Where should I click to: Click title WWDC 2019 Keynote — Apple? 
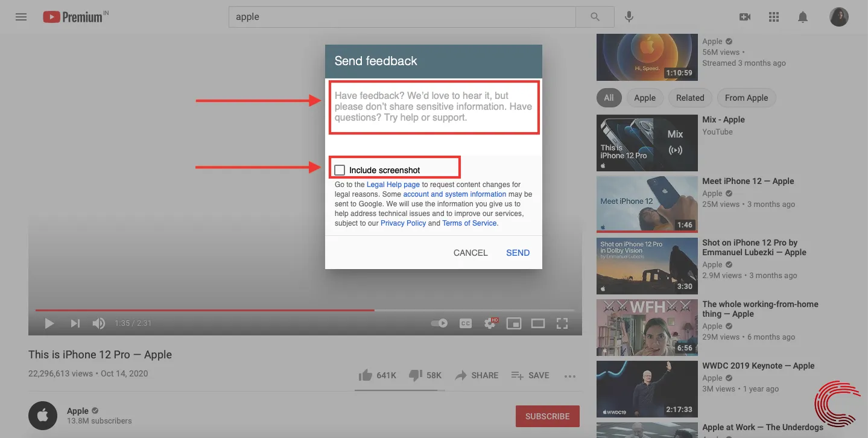758,366
